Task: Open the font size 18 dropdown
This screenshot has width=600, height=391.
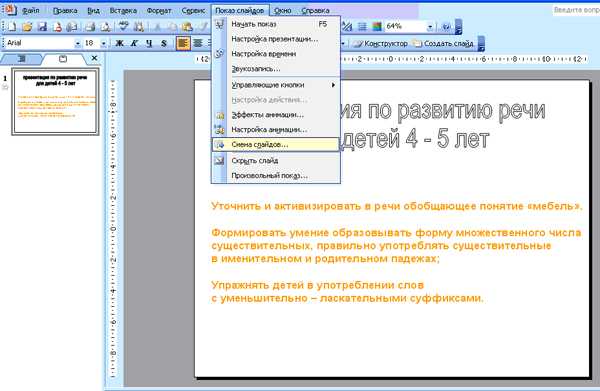Action: [x=103, y=44]
